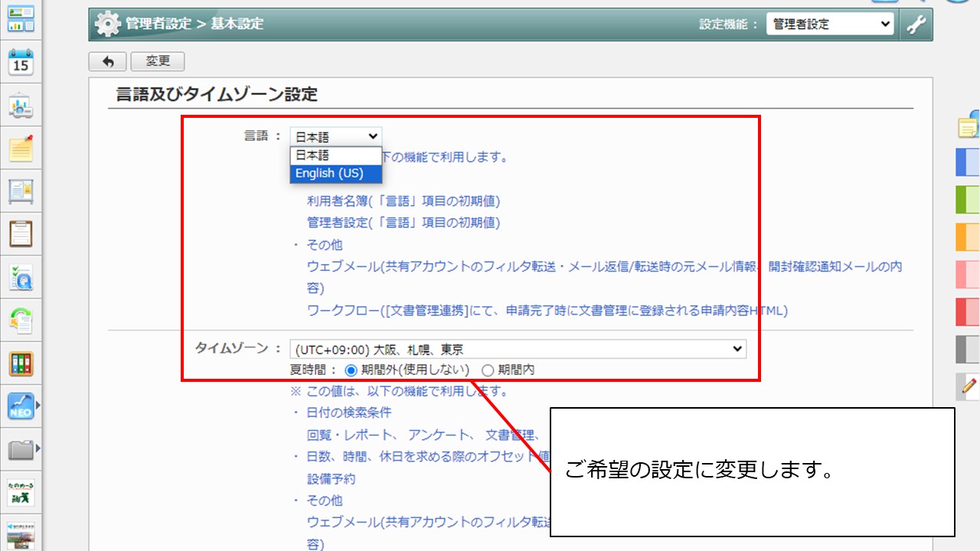Click the 管理者設定(「言語」項目の初期値) text
Viewport: 980px width, 551px height.
pyautogui.click(x=403, y=223)
